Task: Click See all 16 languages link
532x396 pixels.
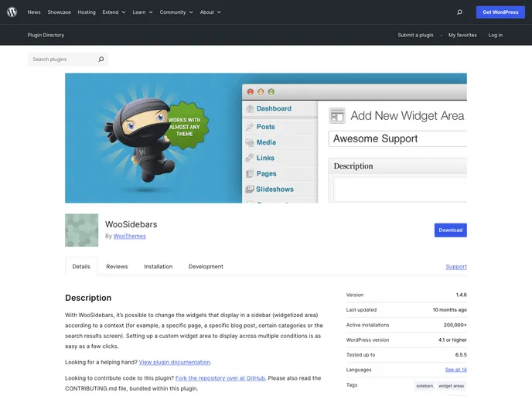Action: 456,370
